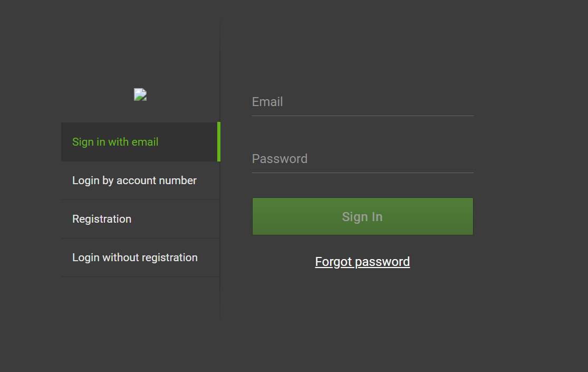This screenshot has height=372, width=588.
Task: Place cursor in the Email address box
Action: [362, 102]
